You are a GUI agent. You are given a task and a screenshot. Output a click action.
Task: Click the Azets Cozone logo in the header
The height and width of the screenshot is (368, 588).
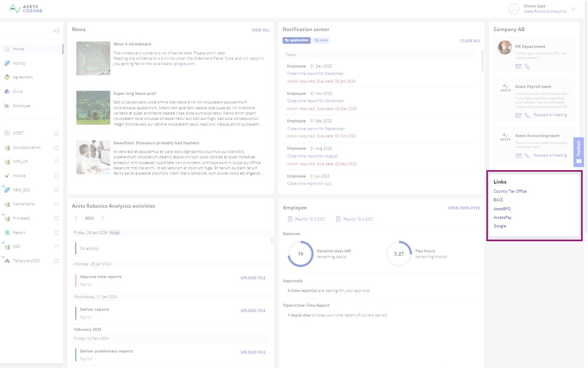(x=25, y=9)
